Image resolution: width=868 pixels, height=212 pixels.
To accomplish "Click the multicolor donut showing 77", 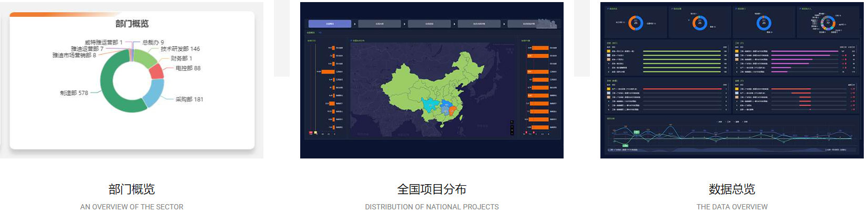I will pyautogui.click(x=828, y=23).
